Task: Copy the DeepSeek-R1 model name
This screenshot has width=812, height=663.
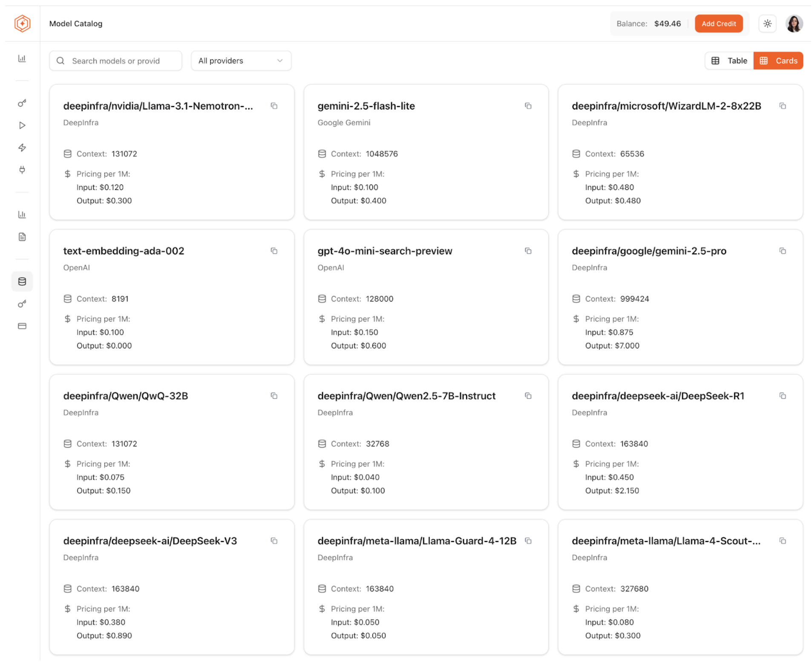Action: click(x=782, y=396)
